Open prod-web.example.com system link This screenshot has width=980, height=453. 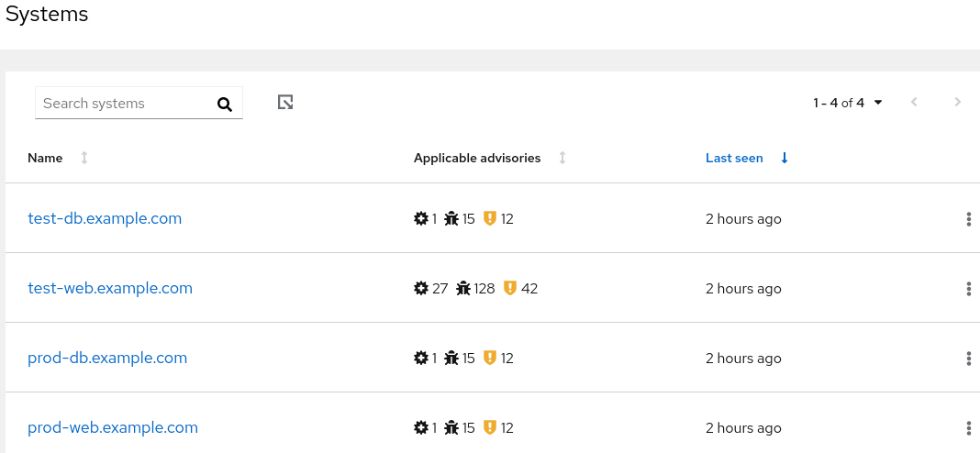(113, 428)
